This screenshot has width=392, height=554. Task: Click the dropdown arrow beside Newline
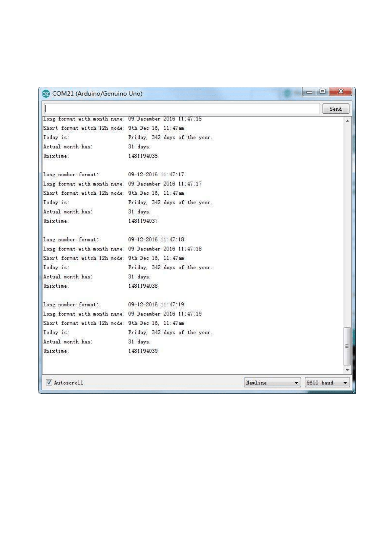pyautogui.click(x=296, y=383)
